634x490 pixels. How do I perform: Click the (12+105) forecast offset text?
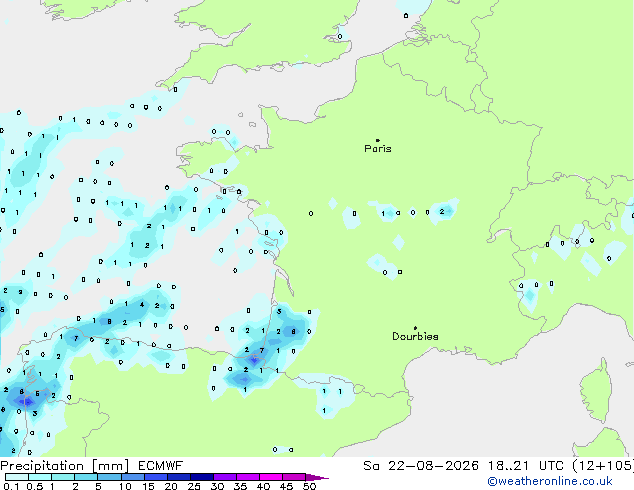[x=603, y=466]
